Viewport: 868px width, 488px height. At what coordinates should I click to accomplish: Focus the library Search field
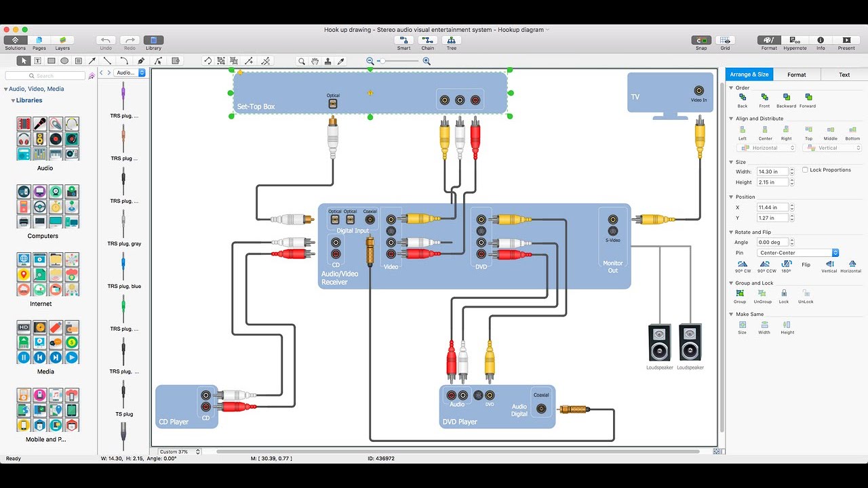click(x=46, y=76)
